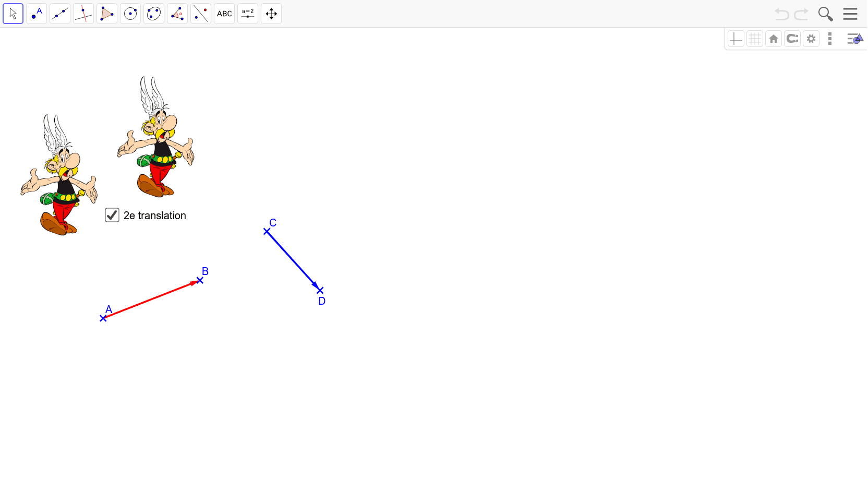Viewport: 868px width, 479px height.
Task: Select the Ellipse conic tool
Action: (154, 14)
